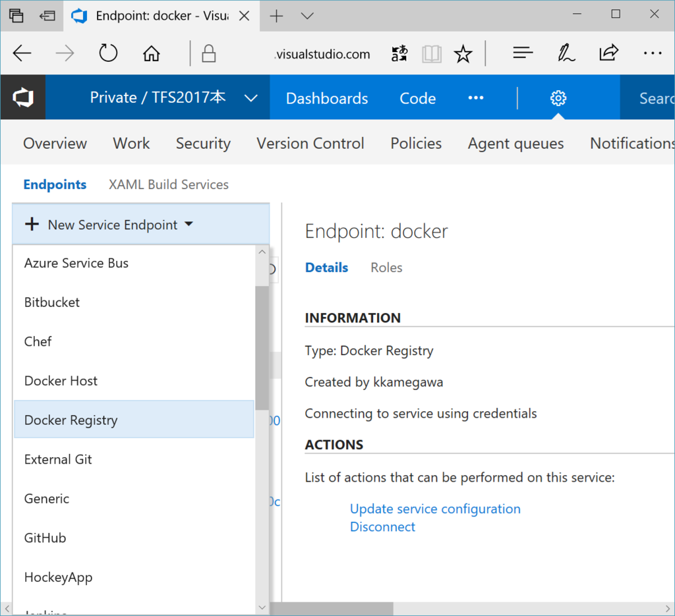The width and height of the screenshot is (675, 616).
Task: Click the dropdown list scroll up arrow
Action: [x=262, y=252]
